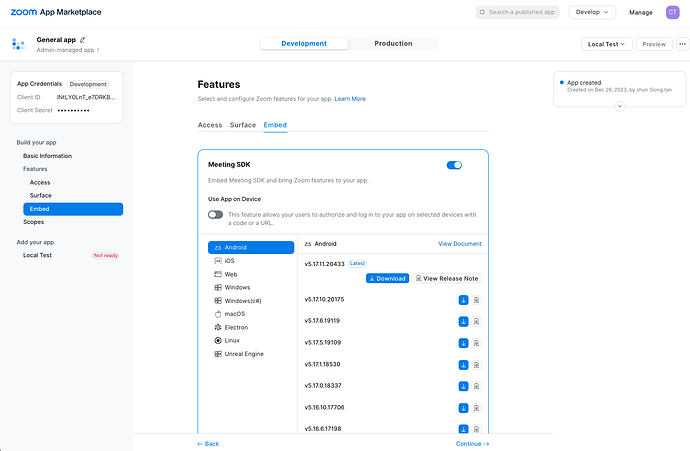This screenshot has height=451, width=690.
Task: Click the hidden Client Secret dots
Action: 73,110
